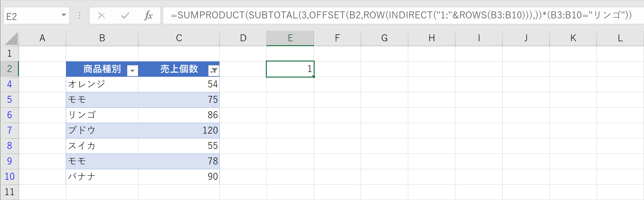This screenshot has width=644, height=200.
Task: Click the cell containing ブドウ
Action: tap(102, 130)
